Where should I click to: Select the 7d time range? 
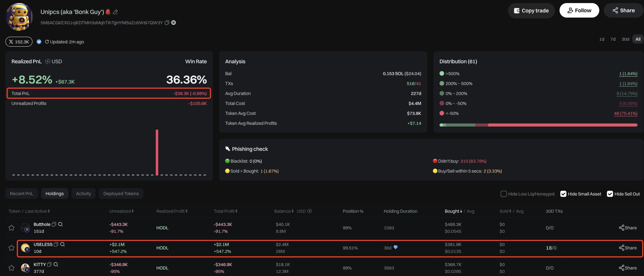(x=613, y=39)
